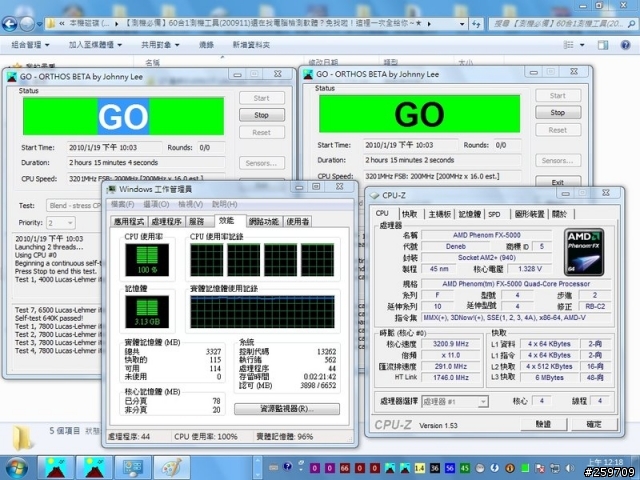
Task: Switch to the 圖形裝置 tab in CPU-Z
Action: [x=529, y=214]
